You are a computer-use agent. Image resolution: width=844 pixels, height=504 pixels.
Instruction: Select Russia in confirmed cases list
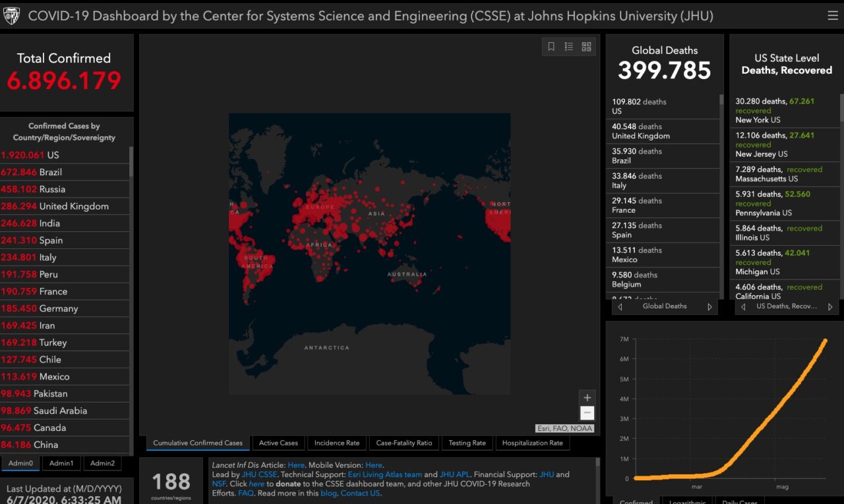[x=65, y=189]
